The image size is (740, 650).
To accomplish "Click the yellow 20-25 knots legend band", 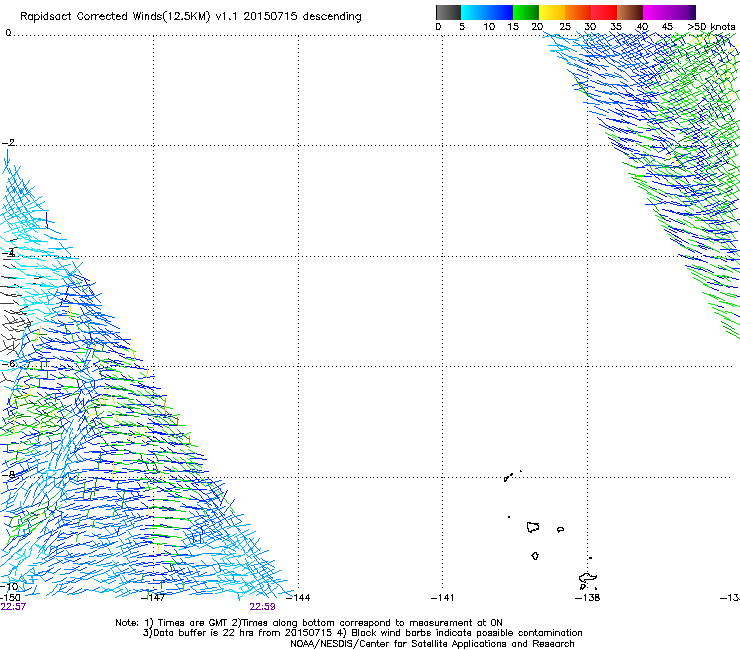I will (552, 12).
